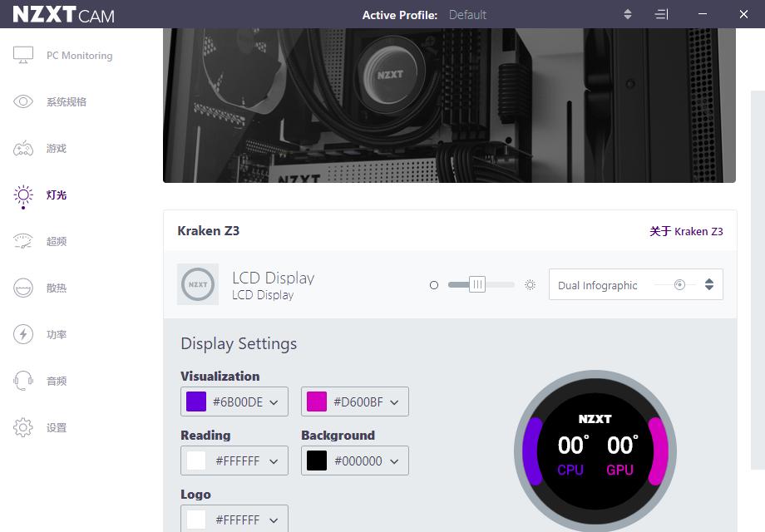Screen dimensions: 765x532
Task: Open the 功率 menu item
Action: tap(56, 334)
